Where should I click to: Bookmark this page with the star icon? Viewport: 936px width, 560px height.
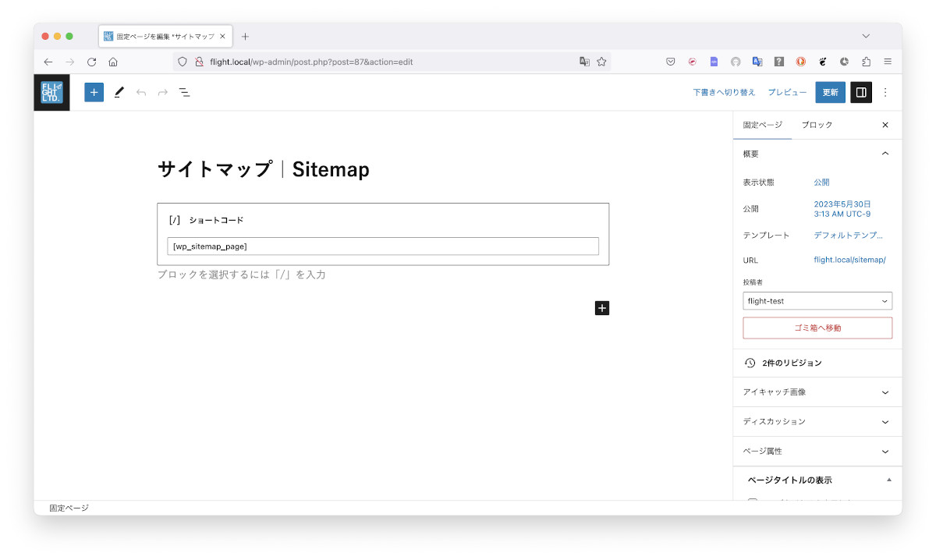pos(601,62)
